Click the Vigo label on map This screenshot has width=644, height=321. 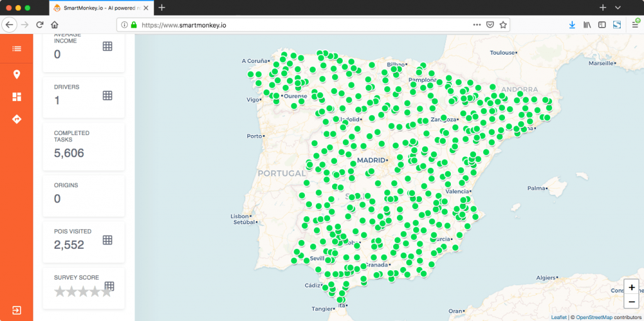click(253, 100)
